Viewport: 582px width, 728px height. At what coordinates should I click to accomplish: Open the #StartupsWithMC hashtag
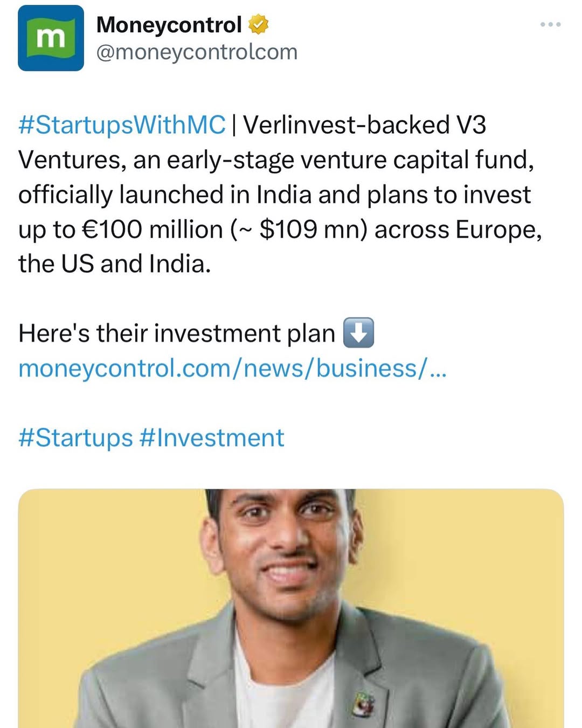(x=122, y=125)
